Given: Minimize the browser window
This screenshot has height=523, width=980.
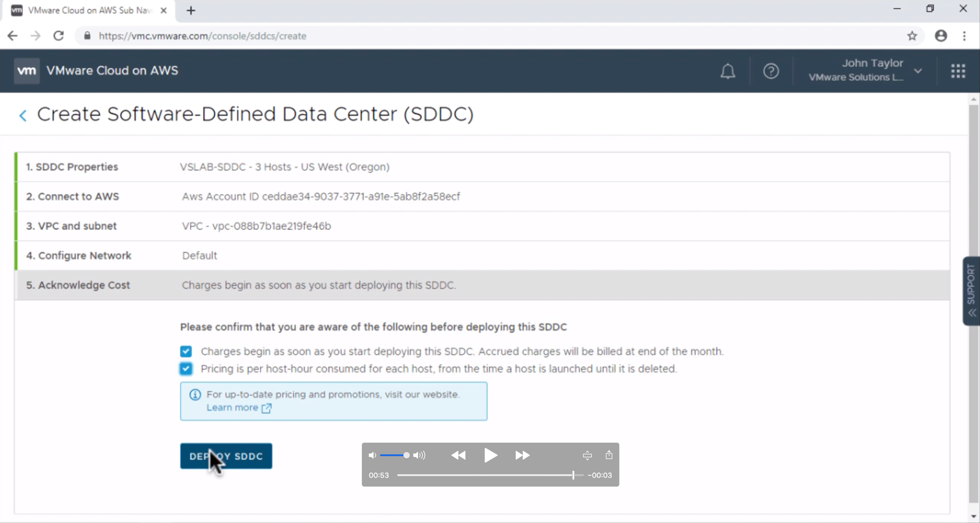Looking at the screenshot, I should pyautogui.click(x=897, y=9).
